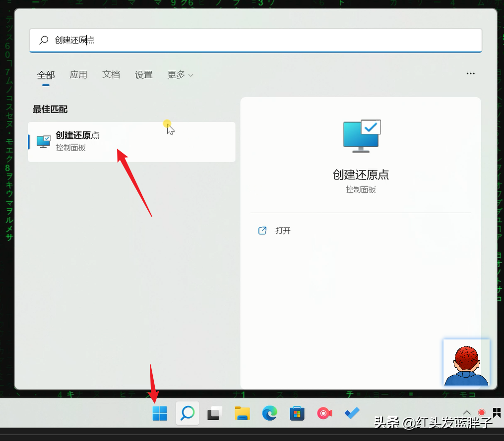This screenshot has height=441, width=504.
Task: Click the Search icon in the taskbar
Action: click(x=187, y=413)
